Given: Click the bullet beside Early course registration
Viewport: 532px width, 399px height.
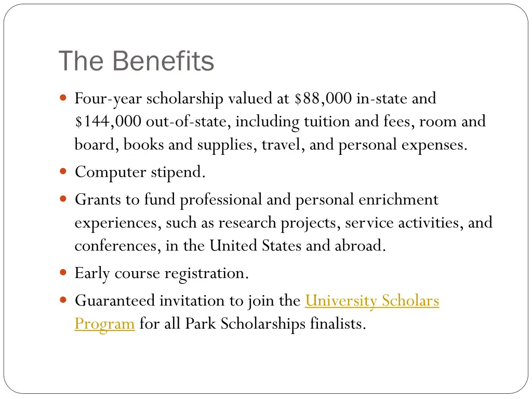Looking at the screenshot, I should (63, 272).
